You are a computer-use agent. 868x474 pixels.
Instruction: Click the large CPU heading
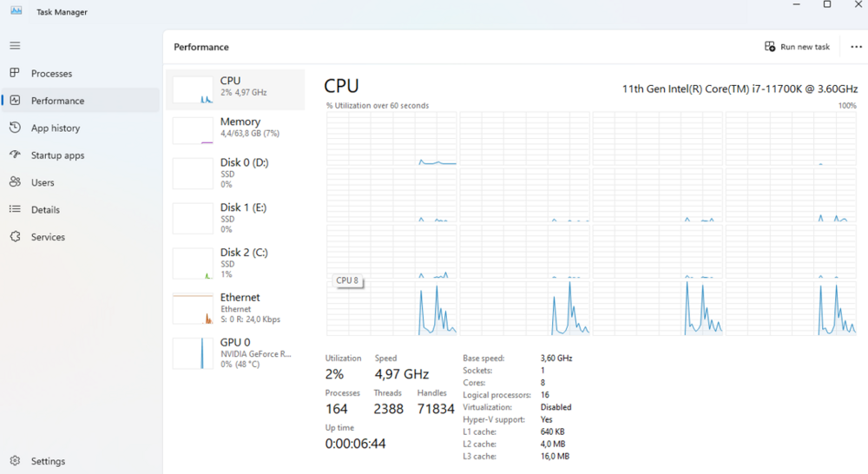(x=341, y=86)
